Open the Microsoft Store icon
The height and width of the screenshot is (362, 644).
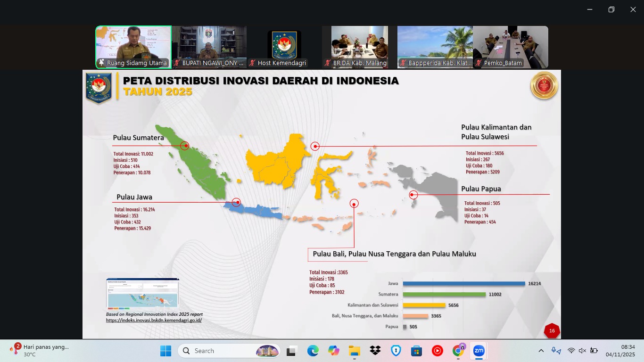pos(416,351)
